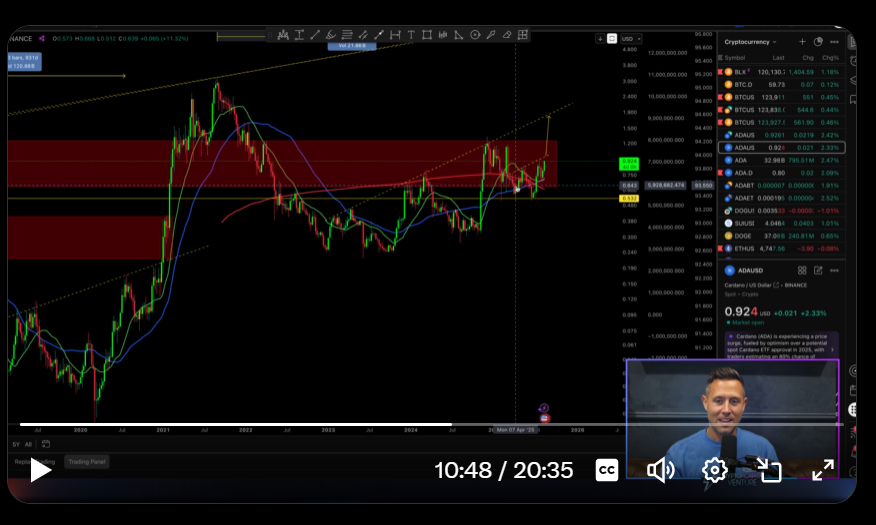Seek on the video progress bar
Image resolution: width=876 pixels, height=525 pixels.
click(x=431, y=424)
